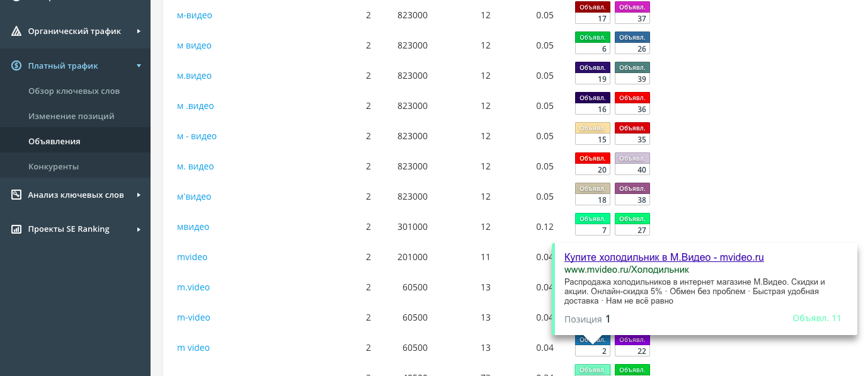The image size is (868, 376).
Task: Click purple ad swatch numbered 22
Action: coord(632,346)
